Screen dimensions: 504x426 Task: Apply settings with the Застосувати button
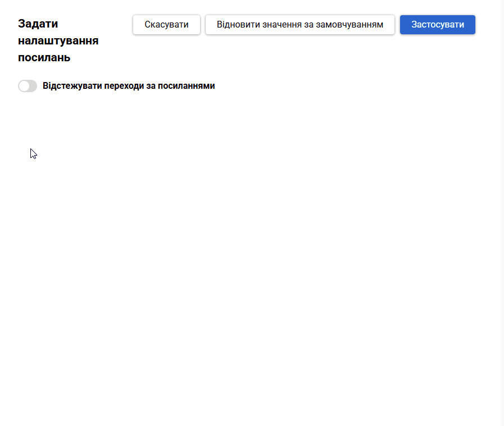pos(438,24)
